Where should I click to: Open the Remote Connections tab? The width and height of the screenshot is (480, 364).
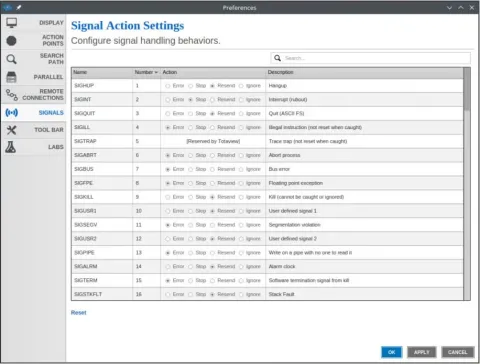[33, 95]
